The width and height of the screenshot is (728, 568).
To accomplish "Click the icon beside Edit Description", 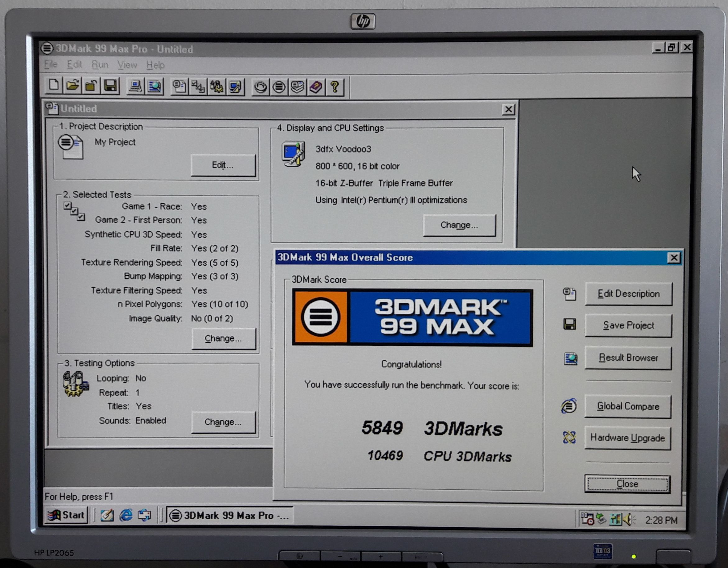I will (x=569, y=294).
